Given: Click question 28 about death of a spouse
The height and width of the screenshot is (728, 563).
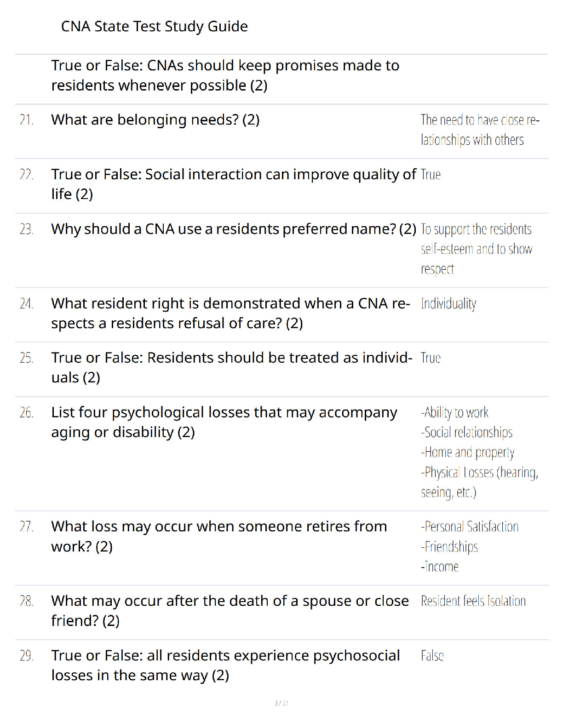Looking at the screenshot, I should [230, 611].
